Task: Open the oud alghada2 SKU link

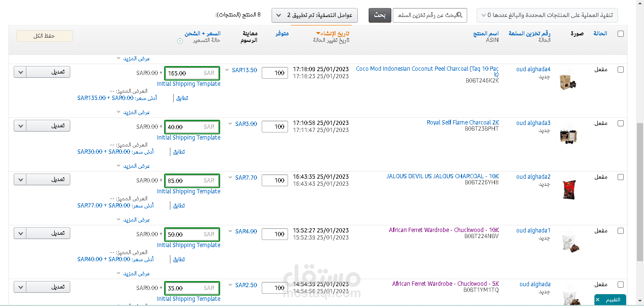Action: [x=533, y=177]
